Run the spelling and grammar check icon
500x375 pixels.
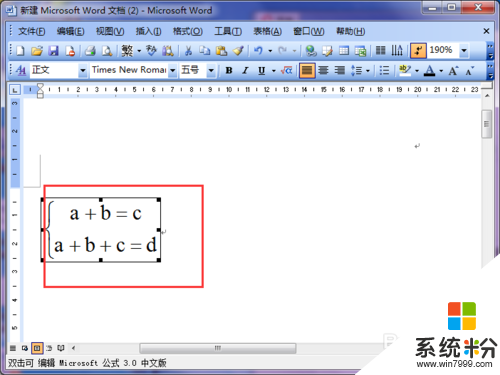(151, 51)
